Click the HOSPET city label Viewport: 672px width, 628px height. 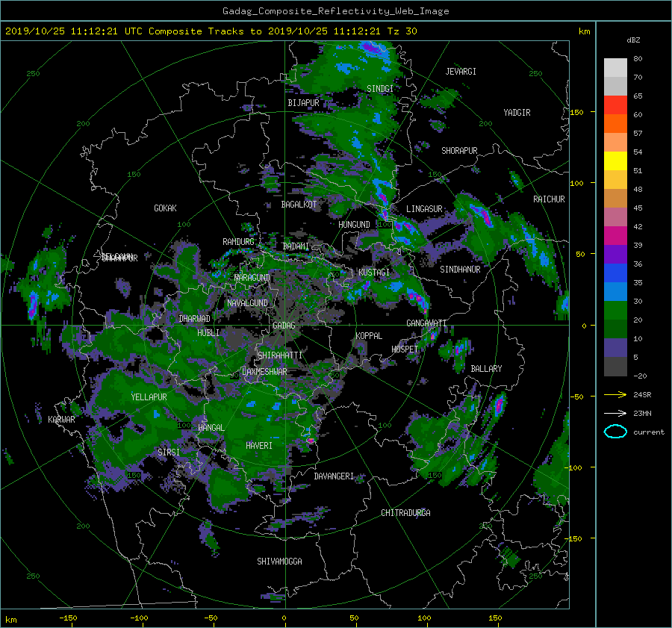[x=405, y=349]
